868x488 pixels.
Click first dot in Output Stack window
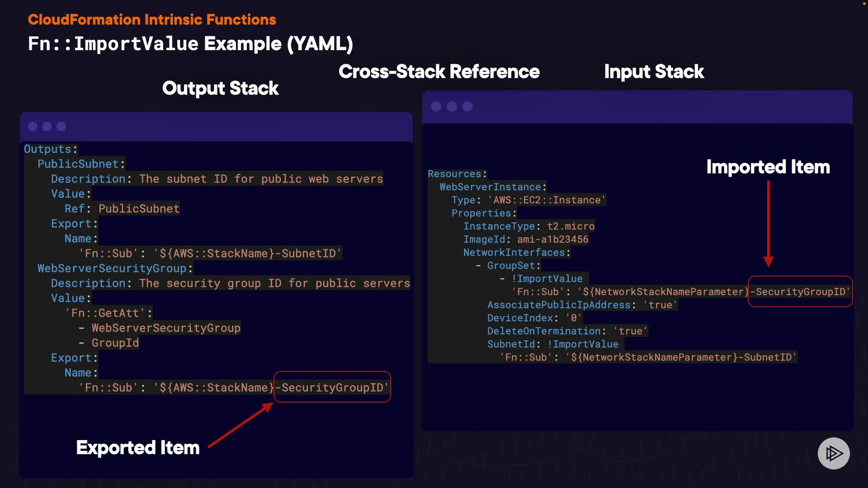pos(33,127)
